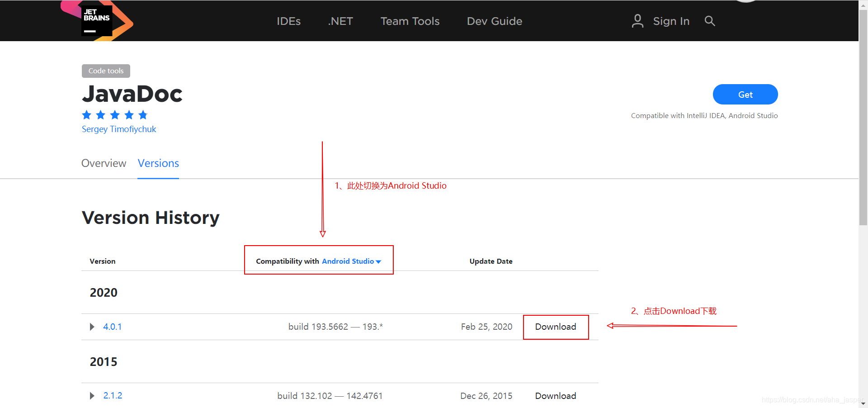Click build 193.5662 — 193.* text

[x=335, y=327]
